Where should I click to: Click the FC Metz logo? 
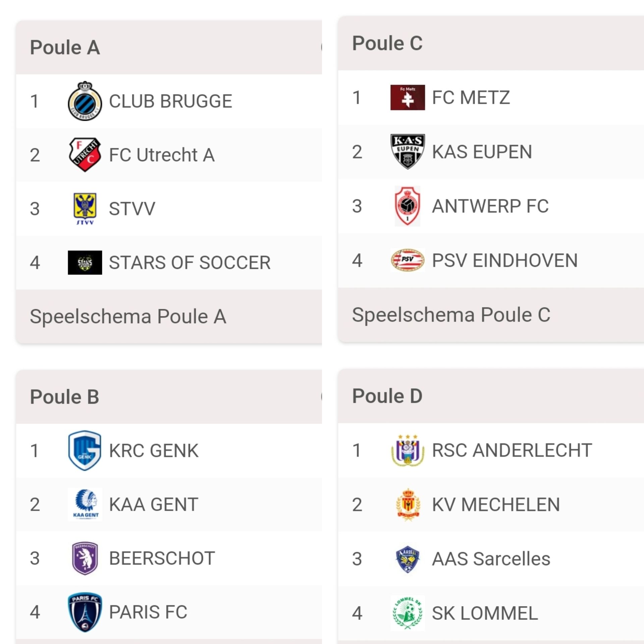click(408, 98)
